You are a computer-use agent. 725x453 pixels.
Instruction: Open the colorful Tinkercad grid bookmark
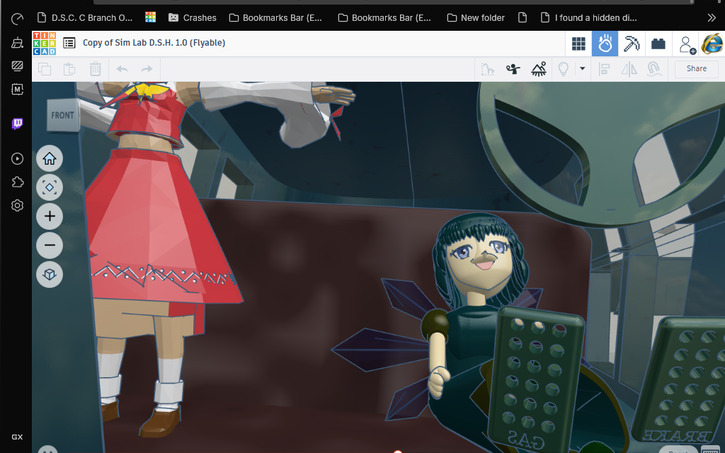pos(150,18)
